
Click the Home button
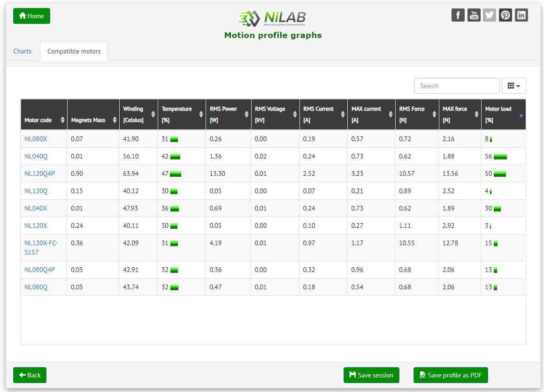click(31, 16)
